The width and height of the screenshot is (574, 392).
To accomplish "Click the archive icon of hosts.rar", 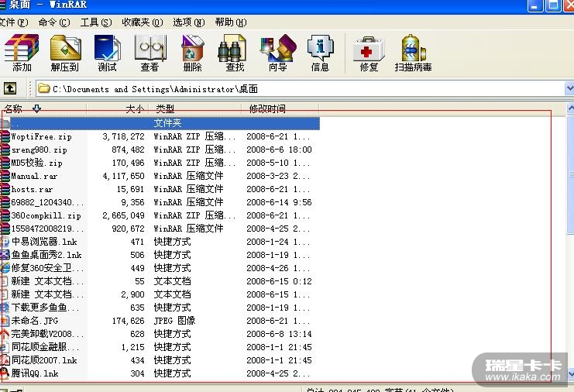I will pos(5,189).
